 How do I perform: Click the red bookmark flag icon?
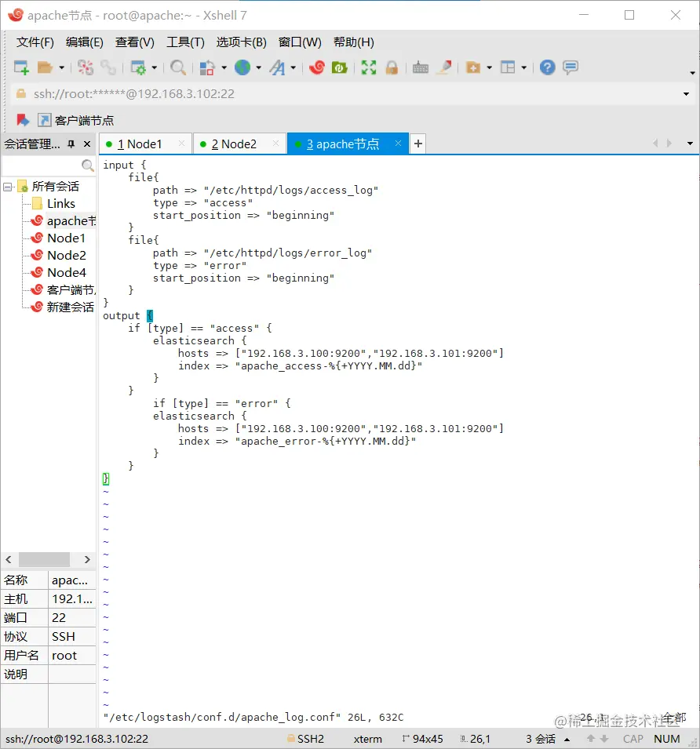tap(23, 120)
